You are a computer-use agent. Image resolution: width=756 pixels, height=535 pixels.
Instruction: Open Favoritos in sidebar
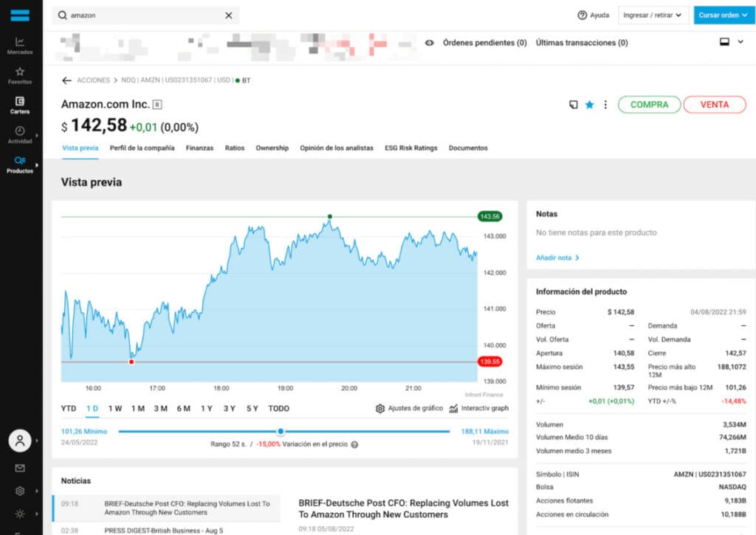point(20,76)
